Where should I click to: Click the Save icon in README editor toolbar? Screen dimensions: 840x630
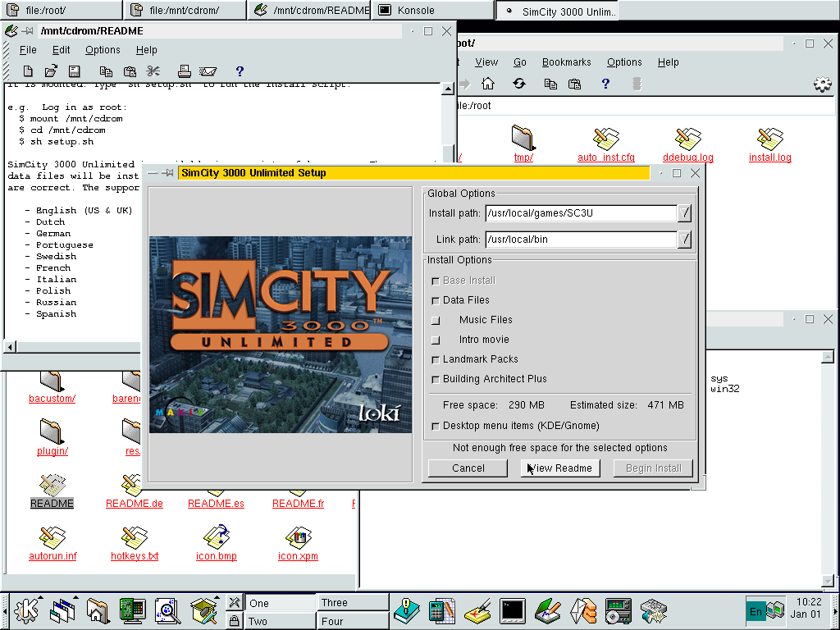pyautogui.click(x=74, y=71)
